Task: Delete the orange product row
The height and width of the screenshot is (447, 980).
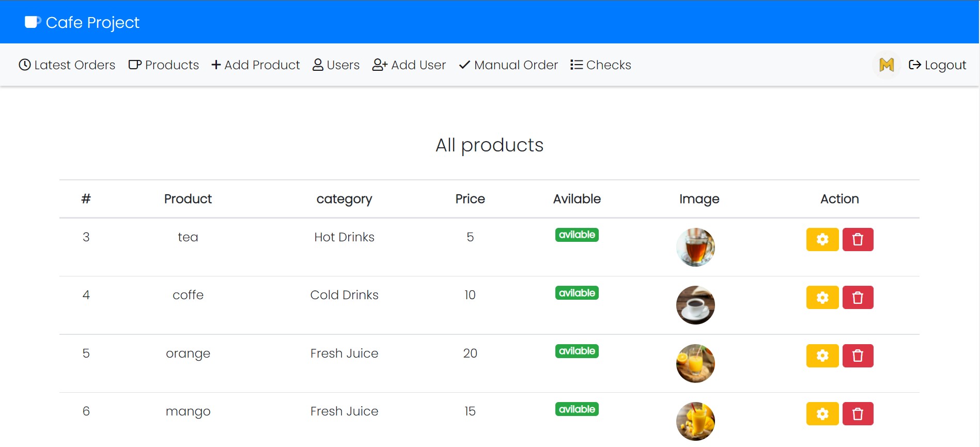Action: click(x=858, y=356)
